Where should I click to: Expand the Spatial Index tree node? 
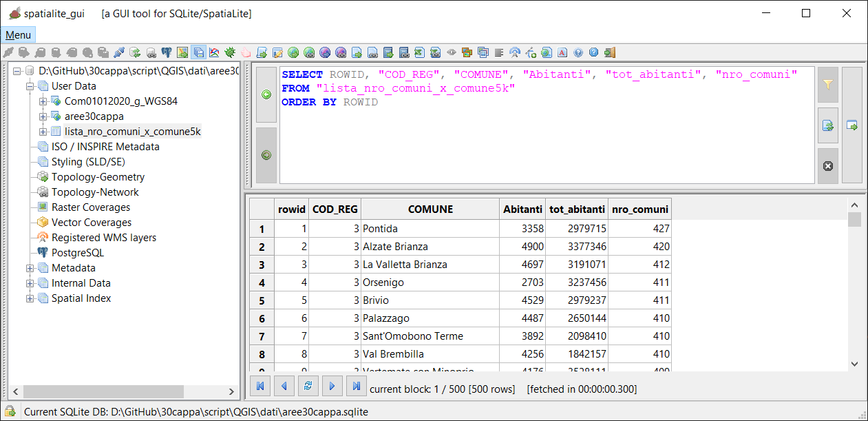30,298
